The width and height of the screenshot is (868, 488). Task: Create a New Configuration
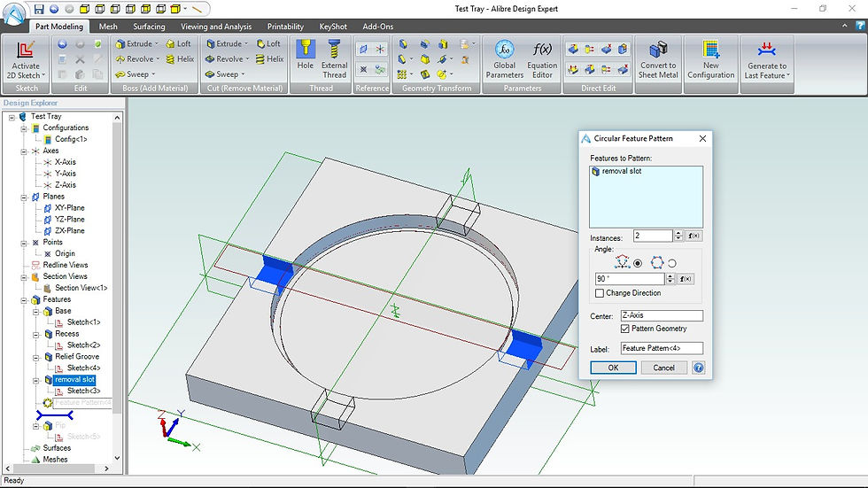point(710,58)
